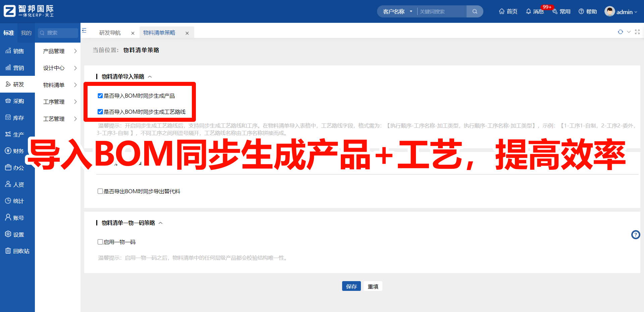Image resolution: width=644 pixels, height=312 pixels.
Task: Open the 库存 (Inventory) module
Action: click(17, 117)
